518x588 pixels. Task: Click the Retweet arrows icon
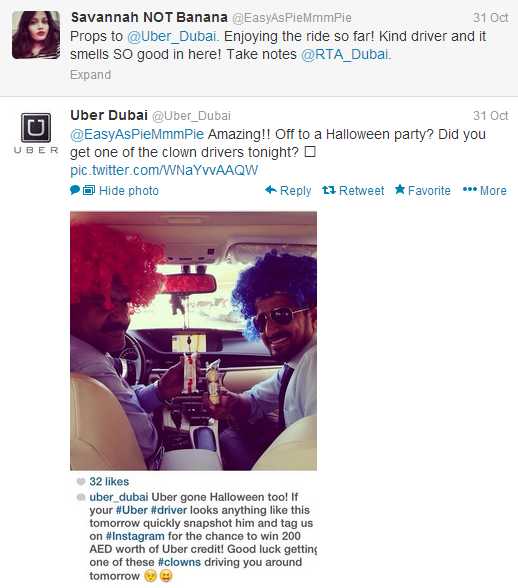point(329,190)
